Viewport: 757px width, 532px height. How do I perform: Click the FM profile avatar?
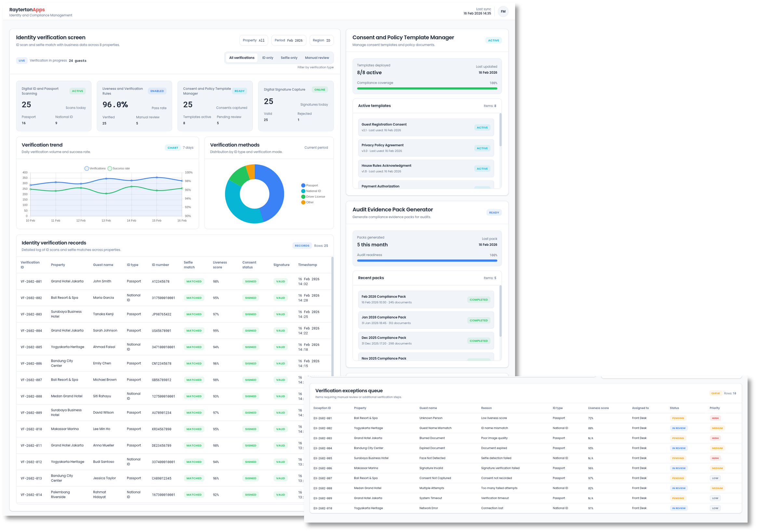(503, 11)
